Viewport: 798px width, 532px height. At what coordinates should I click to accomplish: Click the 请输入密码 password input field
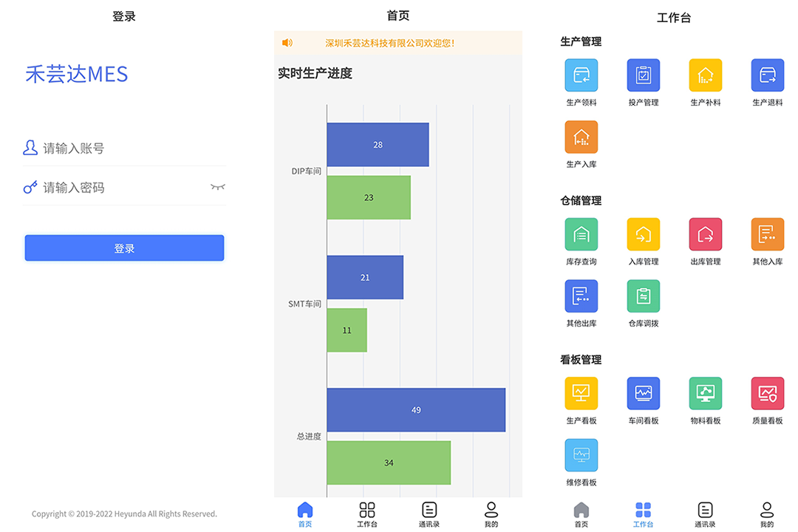click(x=124, y=188)
